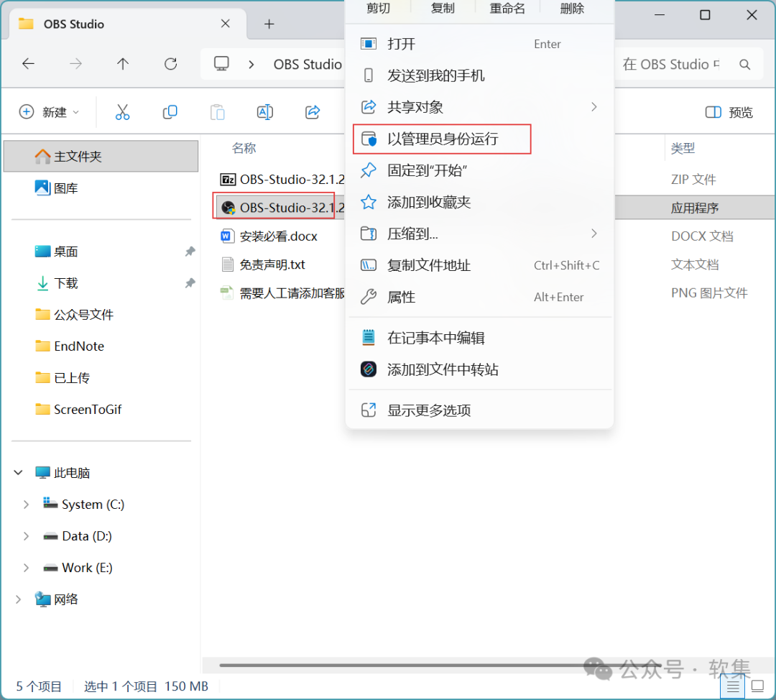The width and height of the screenshot is (776, 700).
Task: Go back with the left arrow
Action: click(28, 64)
